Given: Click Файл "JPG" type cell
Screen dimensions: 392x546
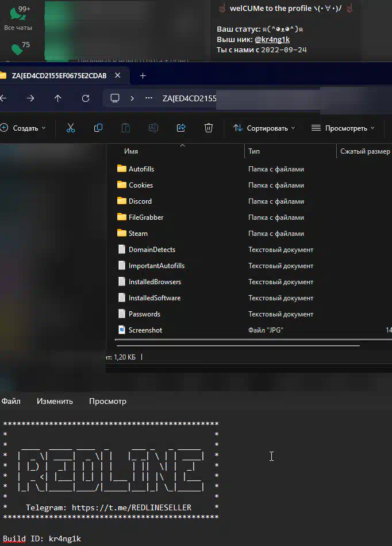Looking at the screenshot, I should 266,330.
